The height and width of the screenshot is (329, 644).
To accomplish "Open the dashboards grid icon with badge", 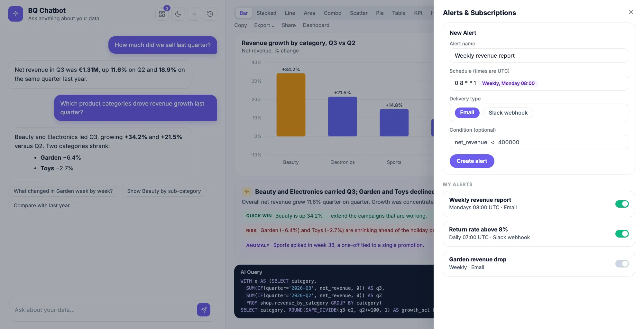I will click(162, 14).
